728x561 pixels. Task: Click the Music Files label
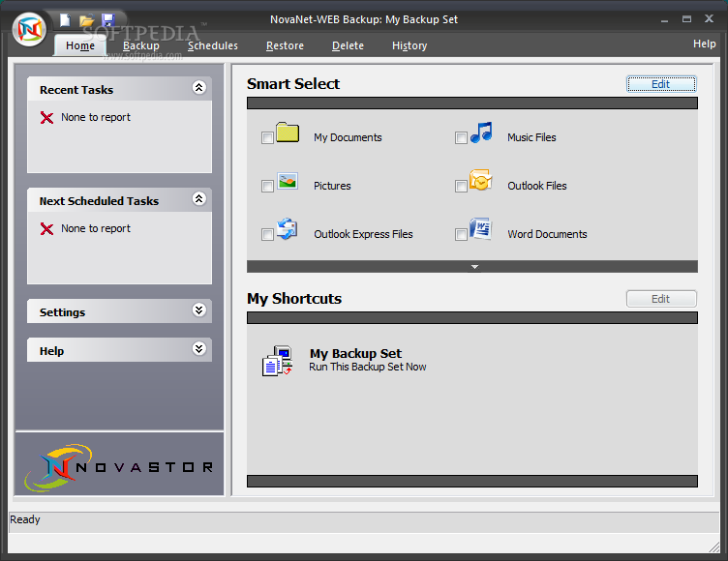click(x=531, y=137)
